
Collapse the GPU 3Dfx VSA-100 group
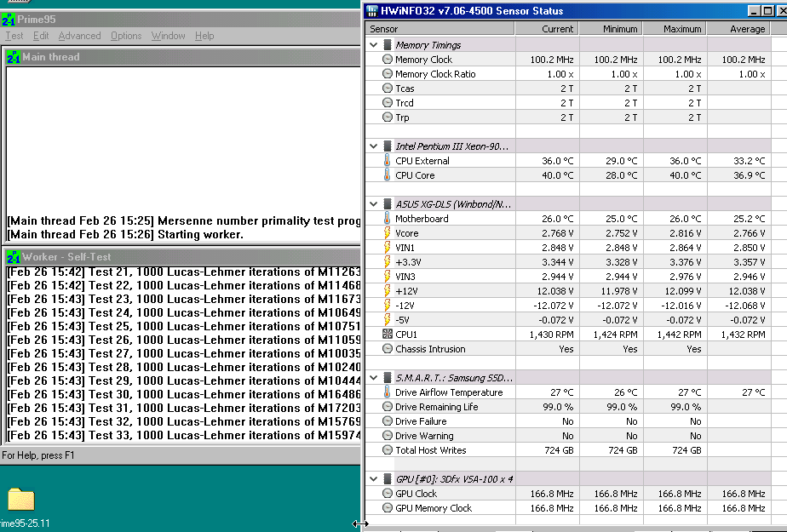373,479
